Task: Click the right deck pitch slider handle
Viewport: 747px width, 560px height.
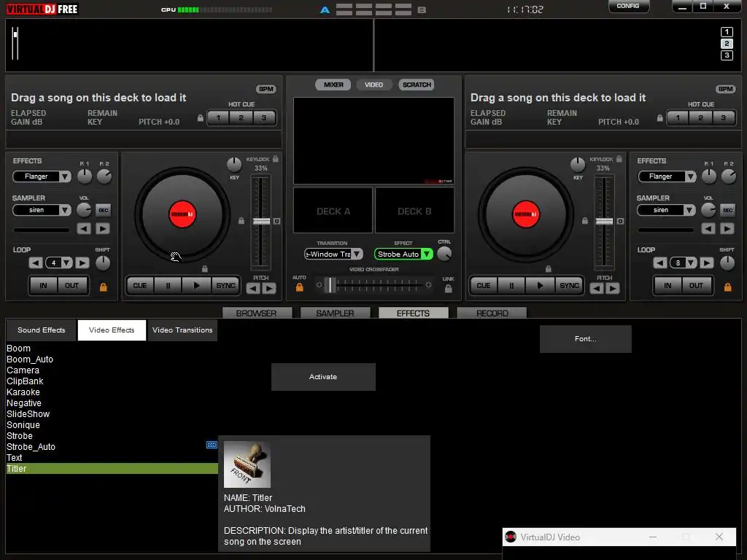Action: coord(605,222)
